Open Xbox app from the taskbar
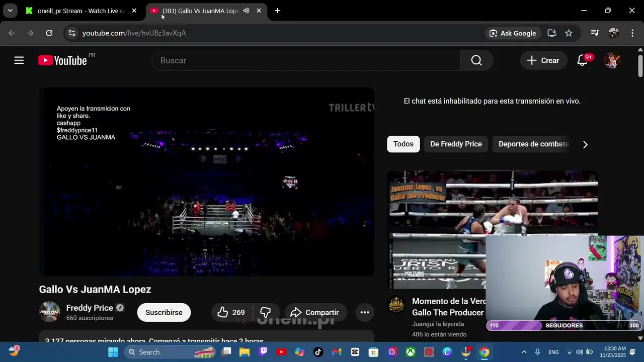The width and height of the screenshot is (644, 362). [x=411, y=352]
